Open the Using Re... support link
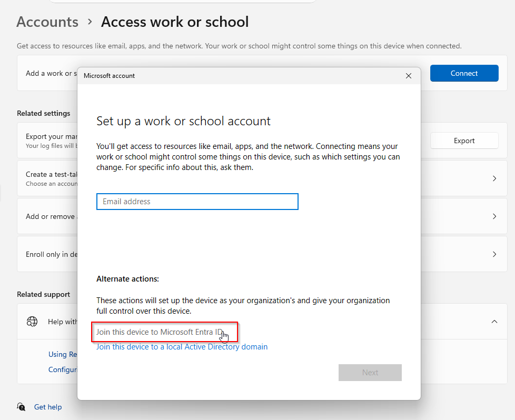This screenshot has height=420, width=515. [63, 354]
